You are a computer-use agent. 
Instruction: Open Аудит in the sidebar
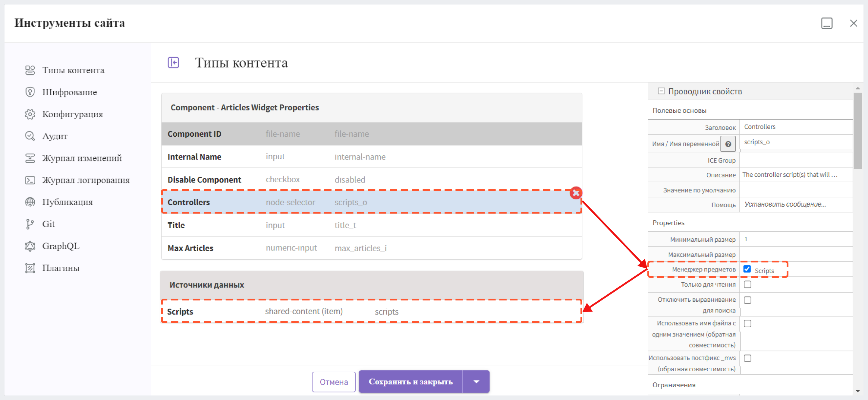[55, 136]
